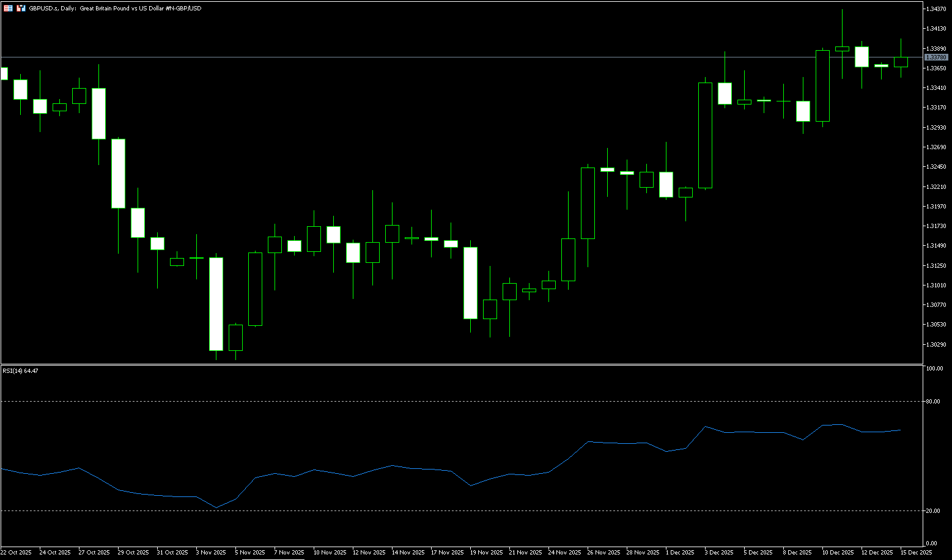
Task: Click the 1.34370 price scale label
Action: [x=936, y=9]
